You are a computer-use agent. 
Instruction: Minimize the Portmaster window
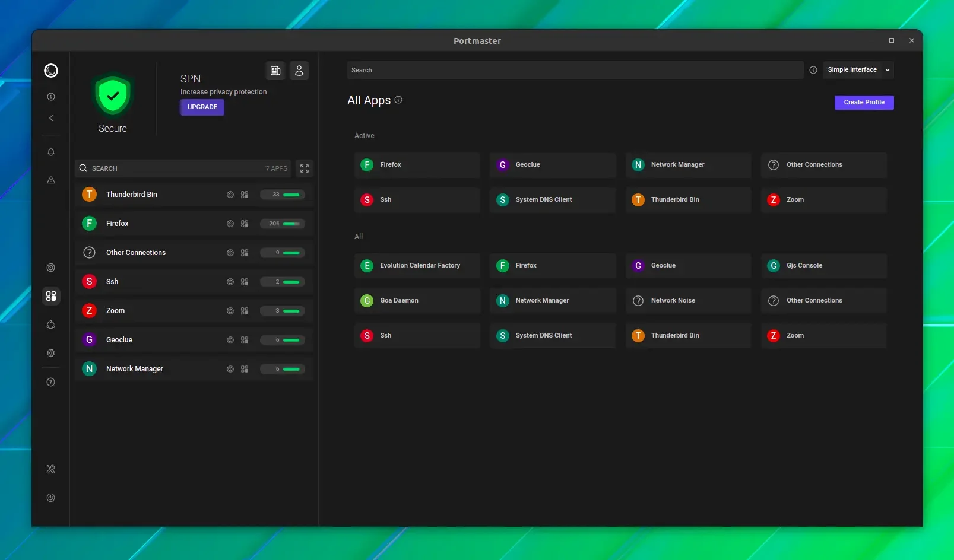871,41
